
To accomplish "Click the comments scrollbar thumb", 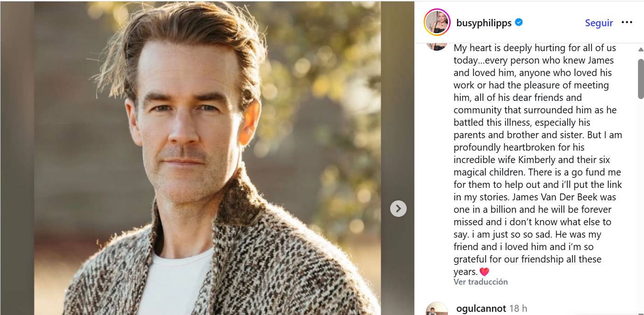I will [x=640, y=78].
